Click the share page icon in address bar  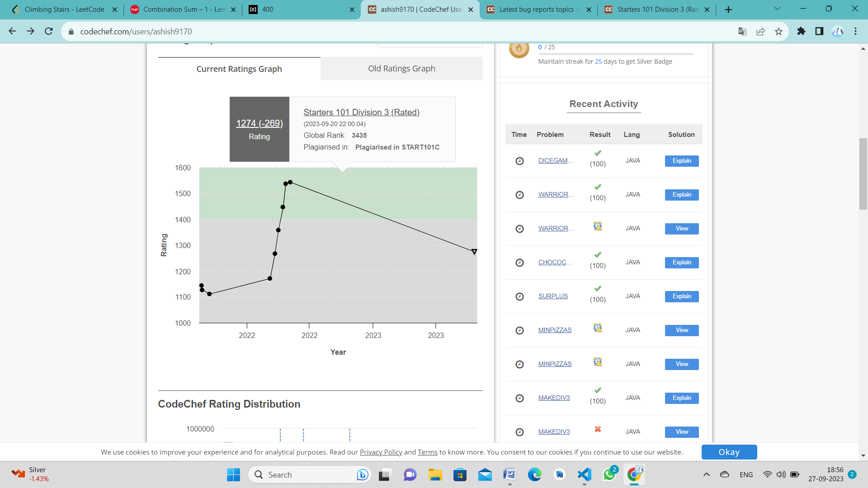point(760,31)
